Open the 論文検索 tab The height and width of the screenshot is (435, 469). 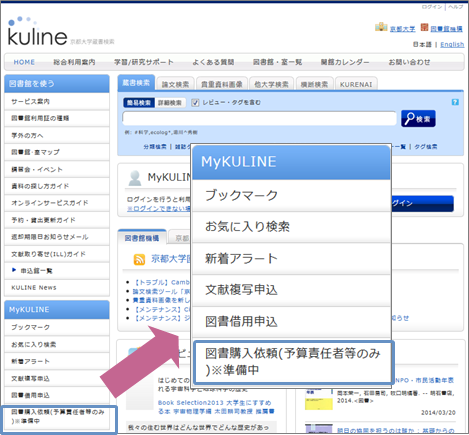coord(175,84)
